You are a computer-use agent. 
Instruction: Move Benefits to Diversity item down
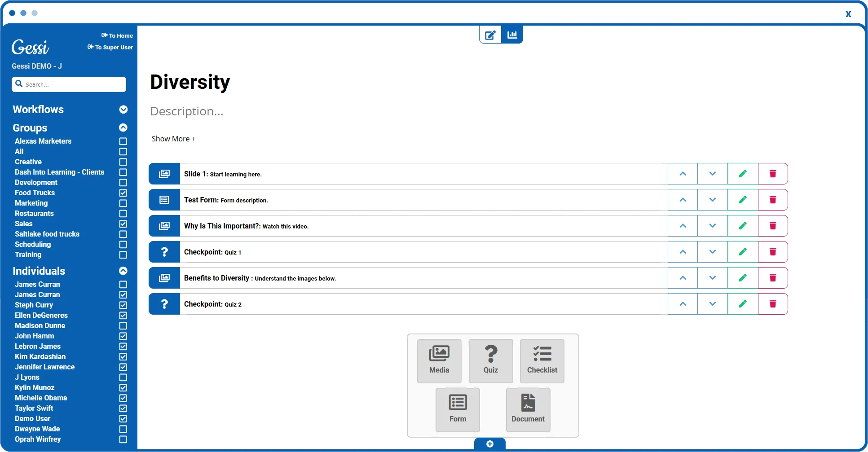point(713,278)
